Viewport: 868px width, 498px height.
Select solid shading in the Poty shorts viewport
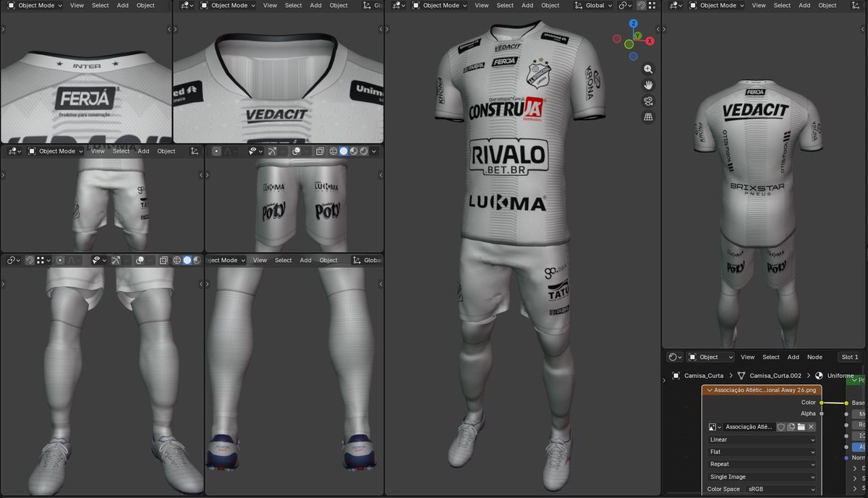click(x=344, y=151)
